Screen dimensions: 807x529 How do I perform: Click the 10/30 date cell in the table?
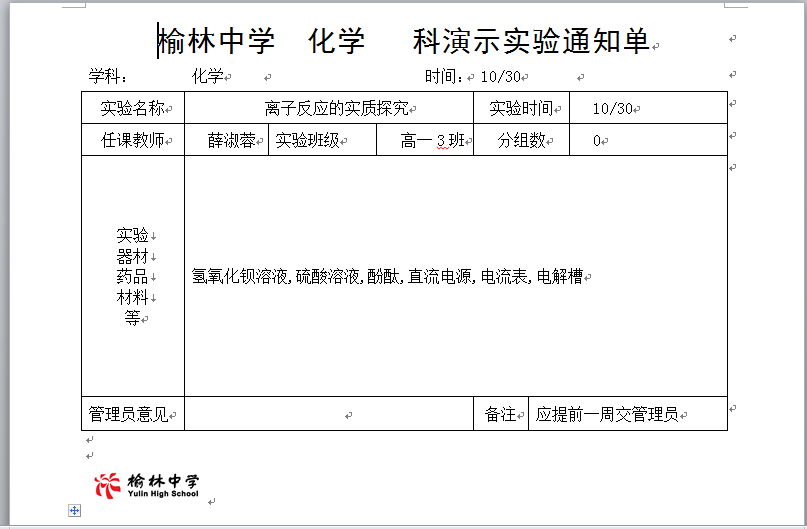tap(612, 109)
